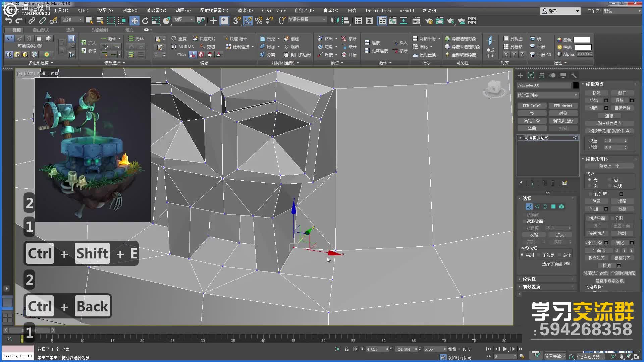Click the timeline Play animation button
This screenshot has width=644, height=362.
coord(504,349)
